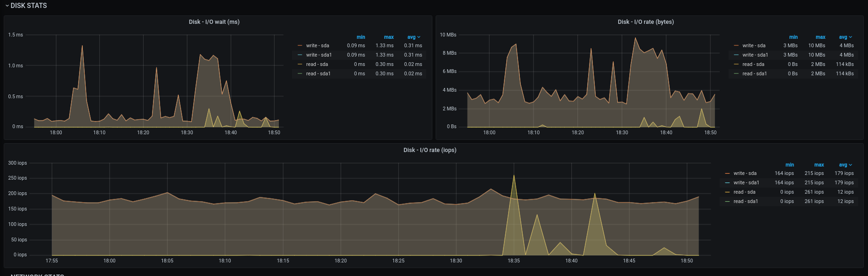The height and width of the screenshot is (276, 868).
Task: Click the 261 iops max value for read - sda
Action: pyautogui.click(x=814, y=192)
